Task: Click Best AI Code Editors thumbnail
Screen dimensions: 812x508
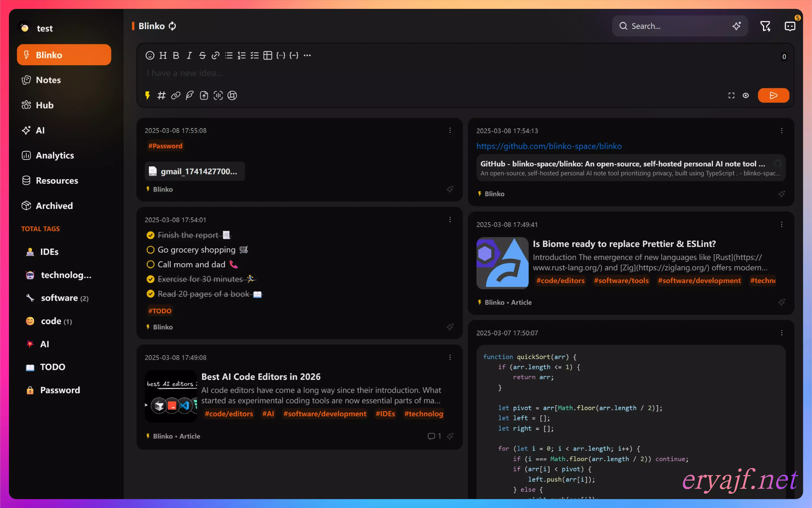Action: pos(171,396)
